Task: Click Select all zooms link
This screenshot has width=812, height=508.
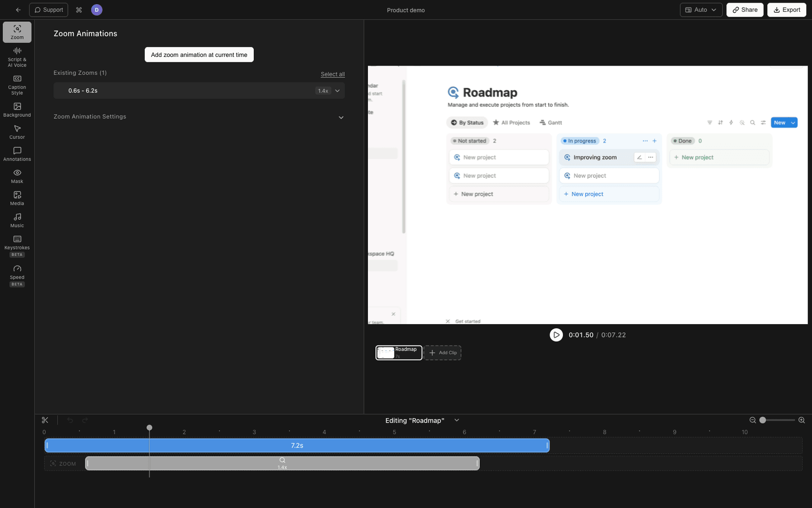Action: (332, 74)
